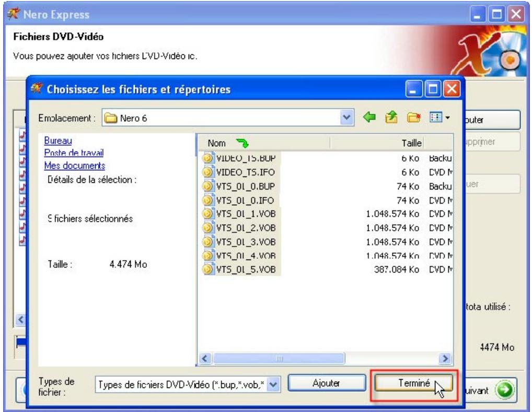The width and height of the screenshot is (532, 412).
Task: Select the VTS_01_3.VOB file icon
Action: point(207,242)
